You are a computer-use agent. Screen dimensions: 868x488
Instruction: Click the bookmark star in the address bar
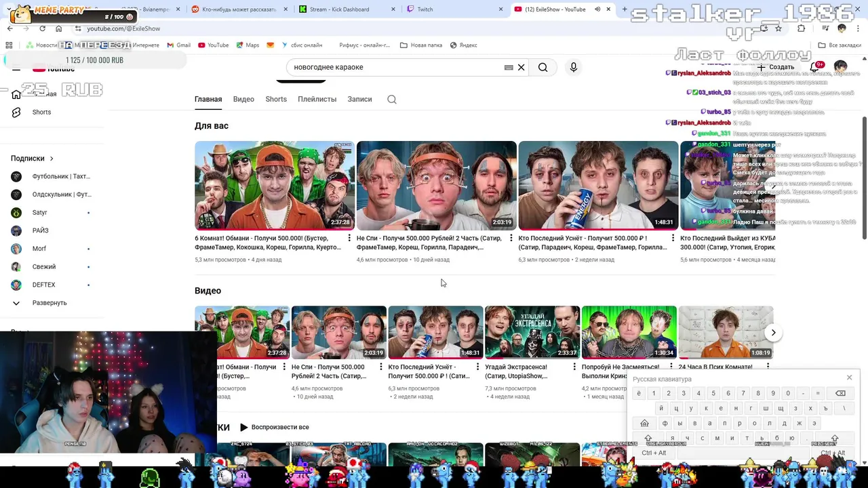[x=778, y=28]
